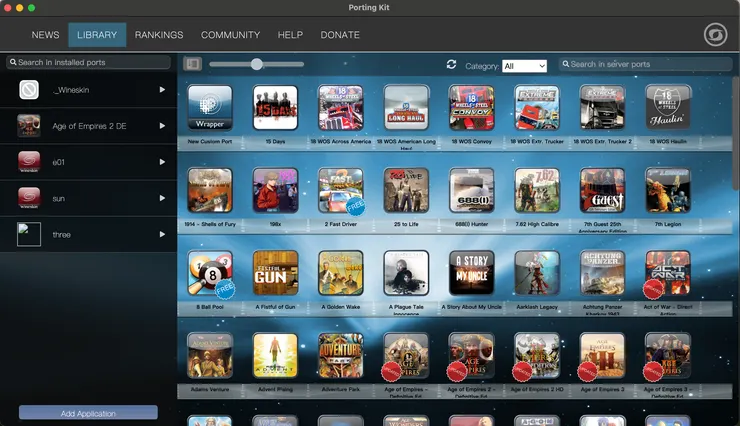The image size is (740, 426).
Task: Select 18 WOS American Long Haul icon
Action: pos(406,107)
